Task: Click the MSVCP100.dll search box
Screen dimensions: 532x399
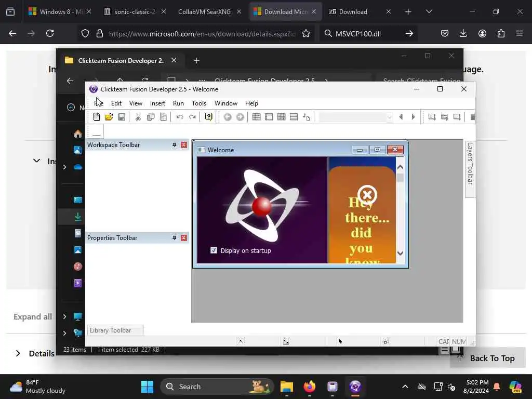Action: pos(368,34)
